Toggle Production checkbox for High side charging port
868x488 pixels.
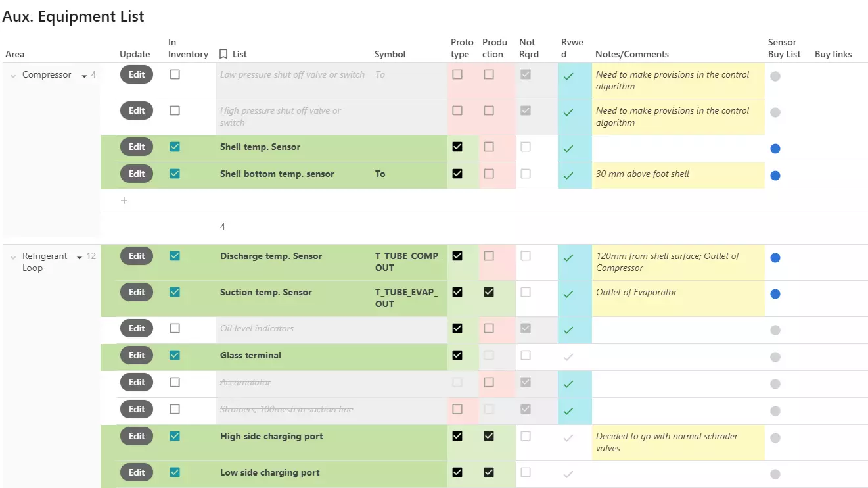[489, 436]
